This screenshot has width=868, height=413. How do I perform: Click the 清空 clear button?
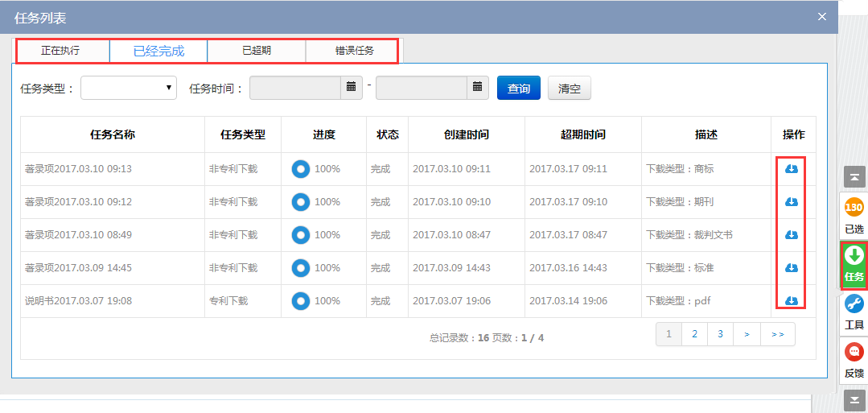570,89
